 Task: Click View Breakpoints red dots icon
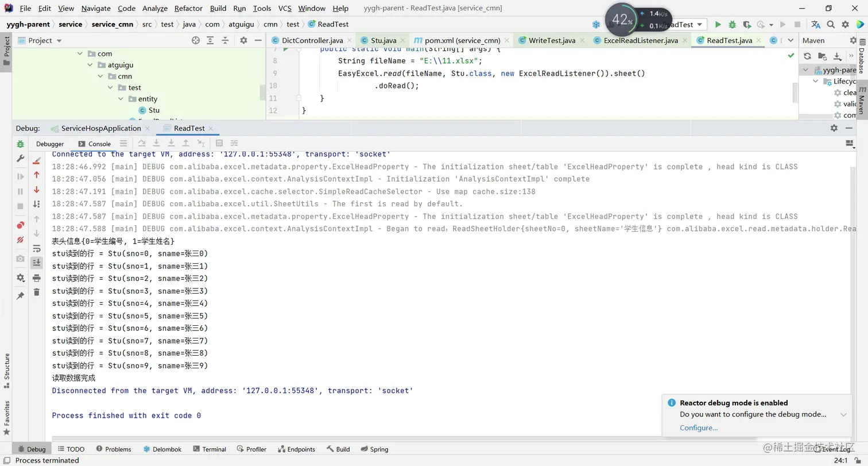[x=21, y=225]
